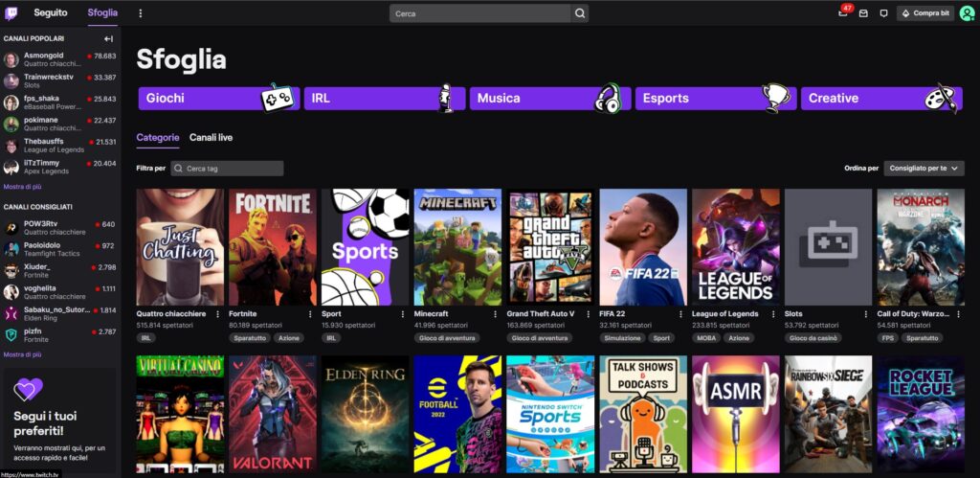Click the search magnifier button
This screenshot has height=478, width=980.
click(580, 13)
